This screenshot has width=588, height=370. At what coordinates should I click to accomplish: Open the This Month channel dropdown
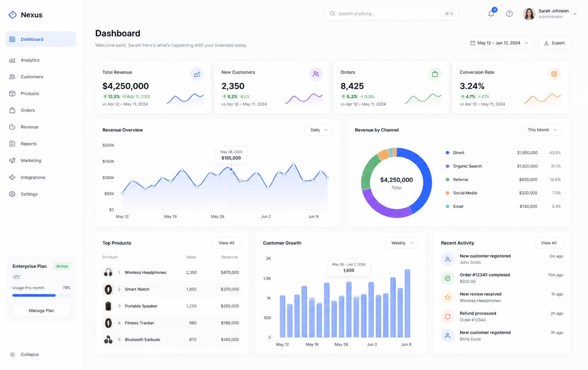[542, 130]
